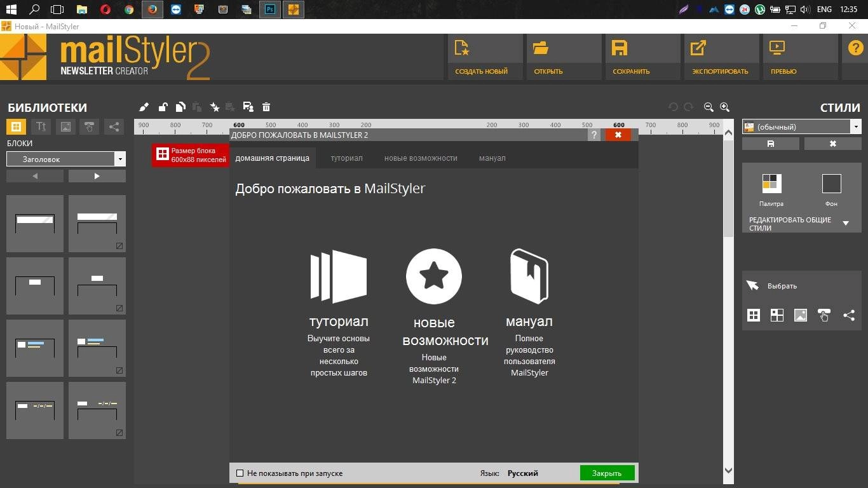Select bottom-left header block with dashed date

coord(35,410)
